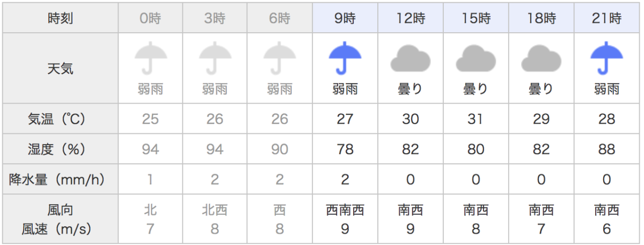Click the cloud icon at 12時
The width and height of the screenshot is (644, 245).
point(411,58)
